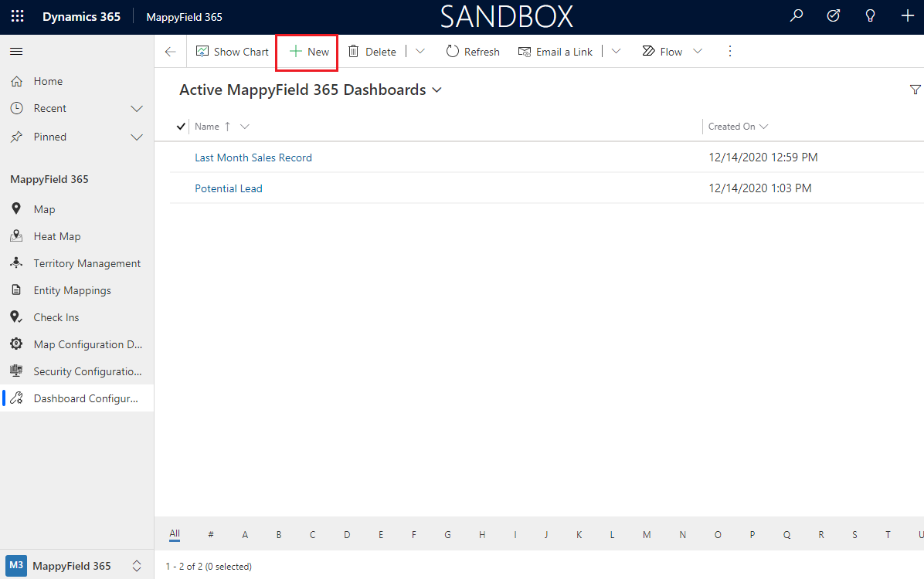Open the Last Month Sales Record link
This screenshot has width=924, height=579.
click(253, 157)
